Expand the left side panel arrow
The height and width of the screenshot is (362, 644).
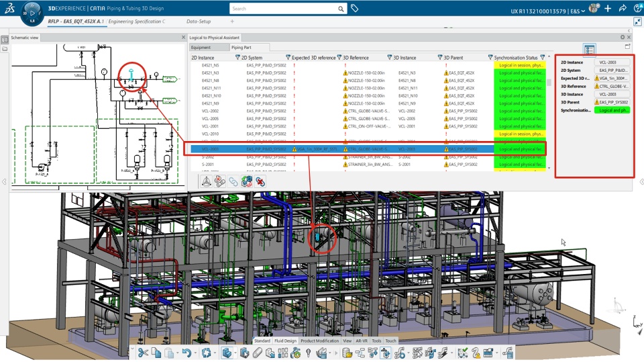(4, 182)
